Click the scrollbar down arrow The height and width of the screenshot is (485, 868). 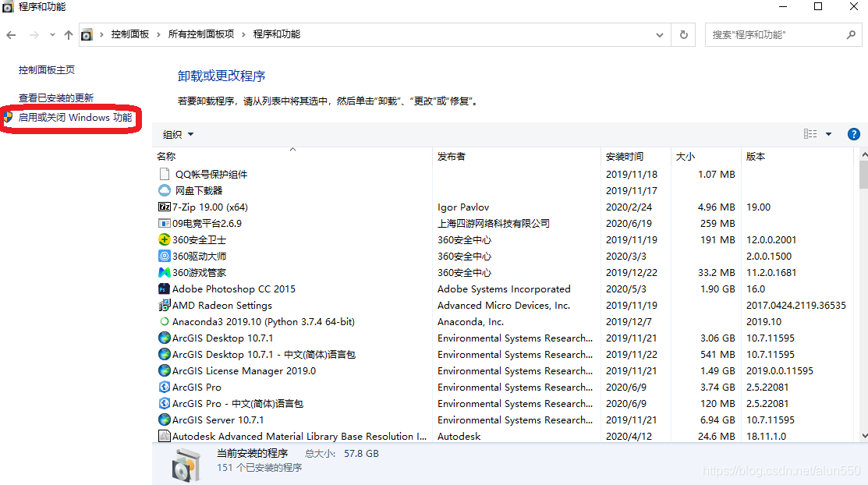coord(863,437)
